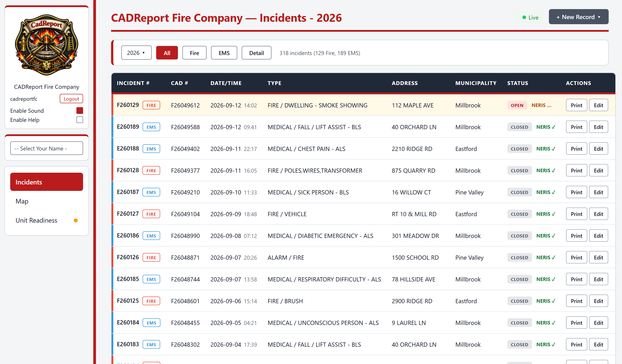Click EMS badge on incident E260188
The image size is (622, 364).
click(x=151, y=149)
